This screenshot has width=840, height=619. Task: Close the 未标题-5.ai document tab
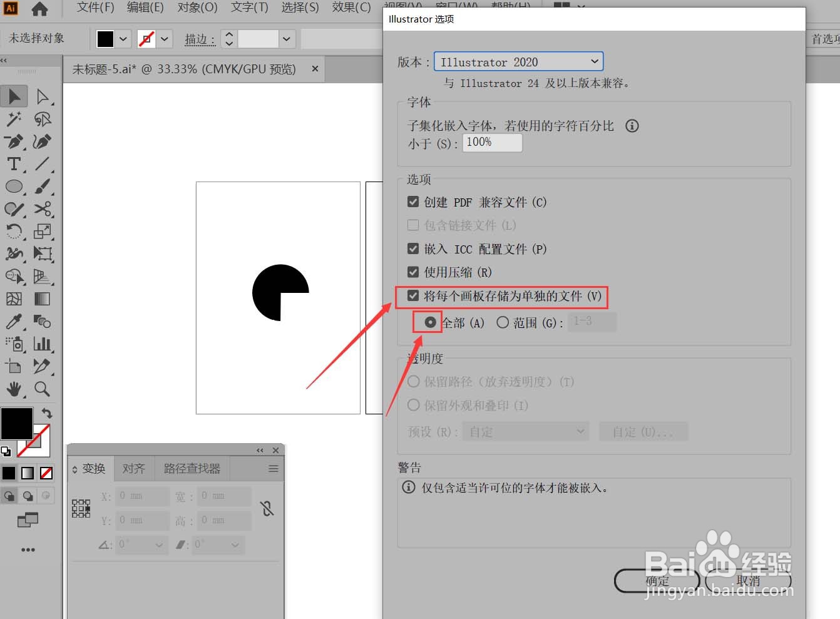pyautogui.click(x=315, y=69)
